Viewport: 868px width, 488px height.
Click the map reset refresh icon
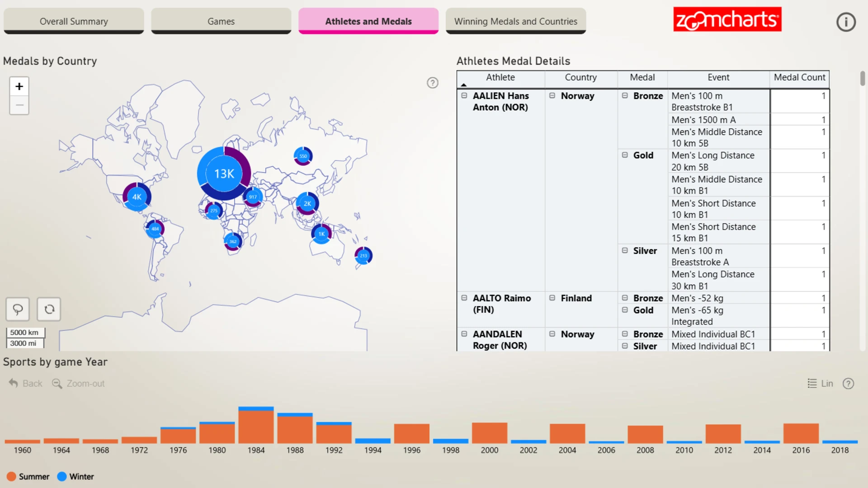(x=49, y=309)
